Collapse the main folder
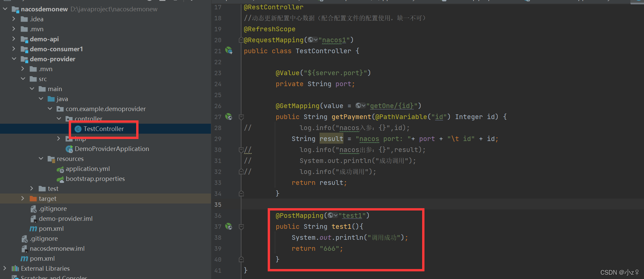Viewport: 644px width, 279px height. pyautogui.click(x=32, y=89)
